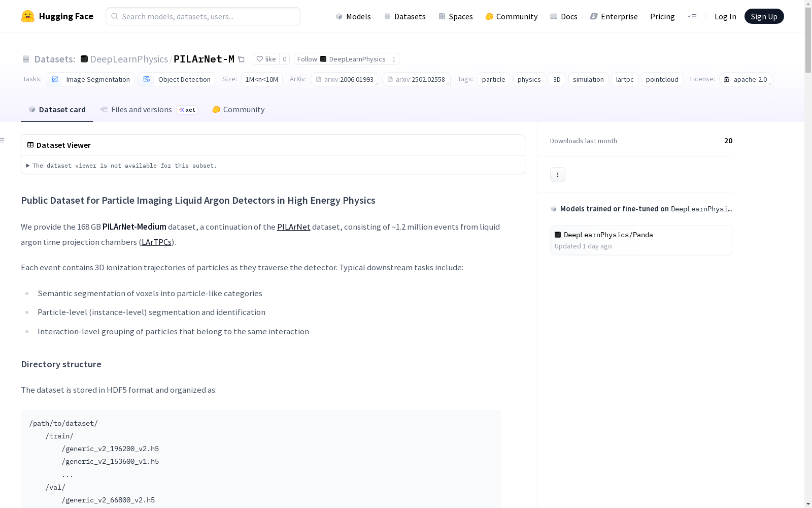The image size is (812, 508).
Task: Follow the LArTPCs link in description
Action: [156, 242]
